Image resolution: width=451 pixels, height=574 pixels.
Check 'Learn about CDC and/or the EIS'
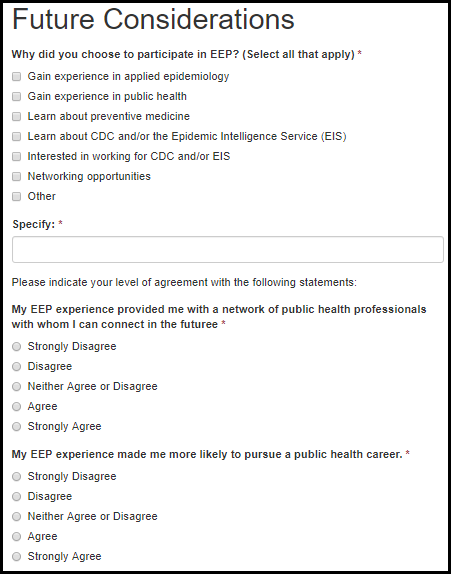(x=16, y=137)
